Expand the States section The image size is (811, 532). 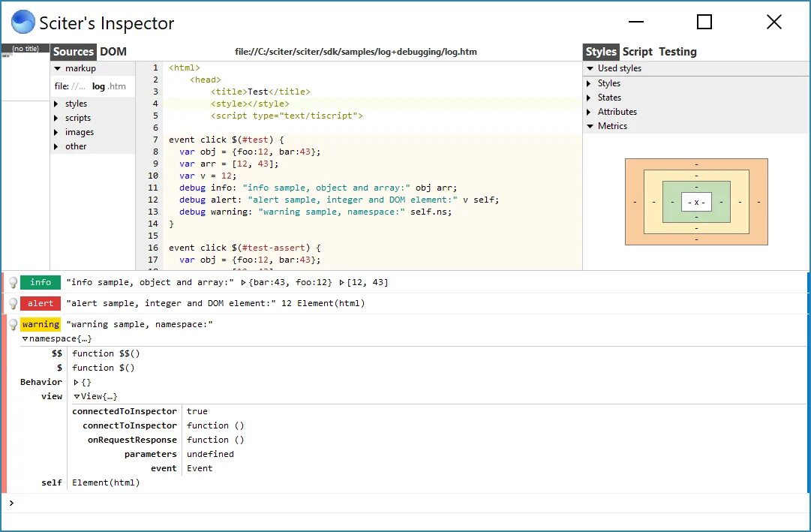coord(589,98)
